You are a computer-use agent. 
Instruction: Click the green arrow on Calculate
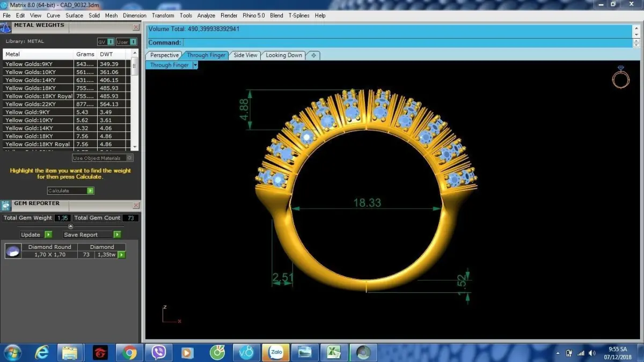pos(90,190)
